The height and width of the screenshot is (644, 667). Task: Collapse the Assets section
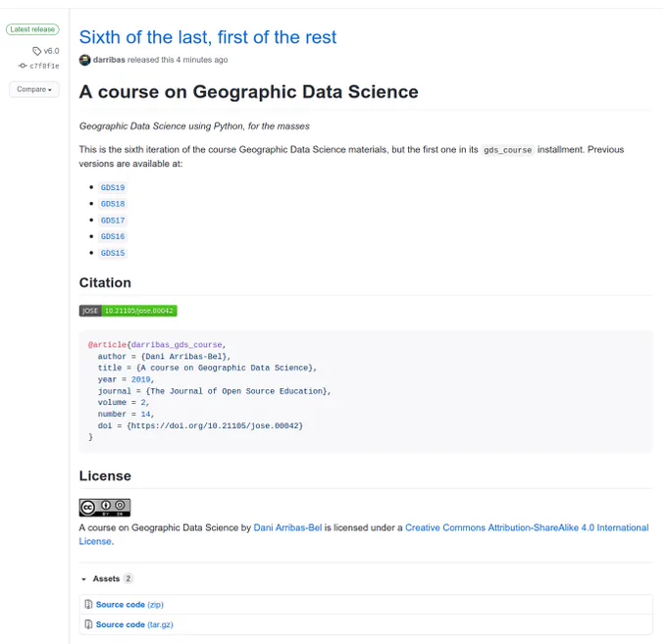83,579
